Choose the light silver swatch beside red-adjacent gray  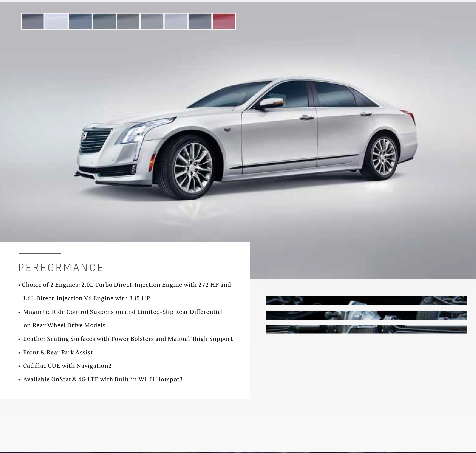click(176, 21)
